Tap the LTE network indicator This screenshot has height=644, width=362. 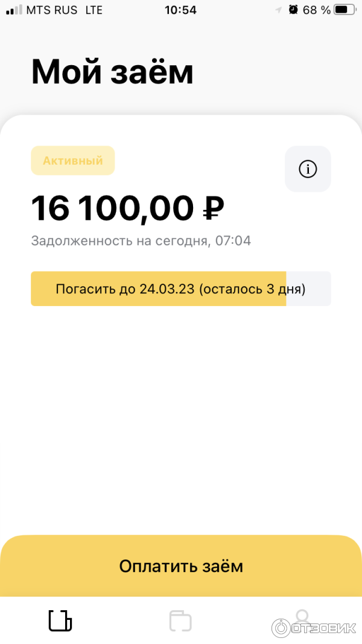(94, 10)
